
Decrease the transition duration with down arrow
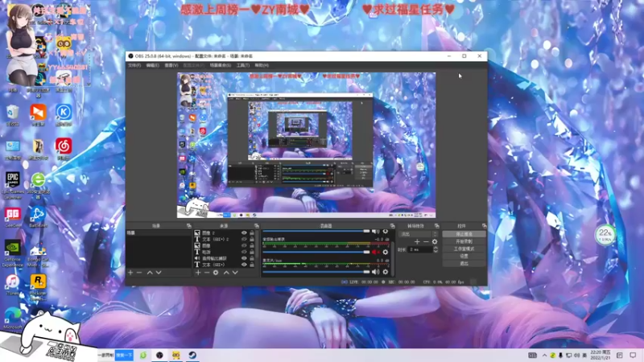point(436,251)
